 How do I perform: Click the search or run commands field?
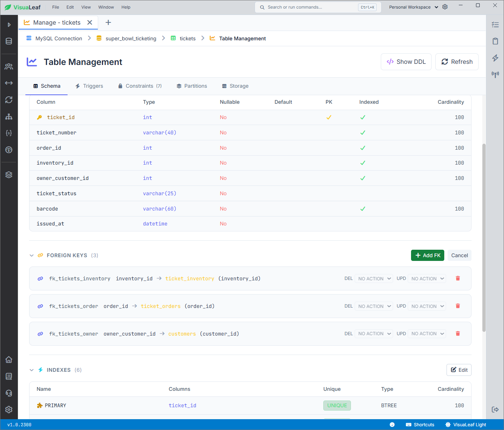click(318, 7)
